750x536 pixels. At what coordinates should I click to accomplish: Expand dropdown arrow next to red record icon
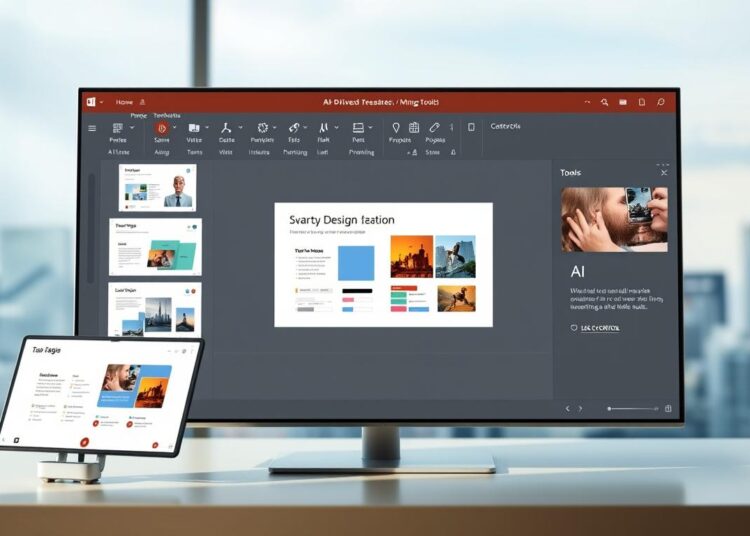click(x=175, y=128)
